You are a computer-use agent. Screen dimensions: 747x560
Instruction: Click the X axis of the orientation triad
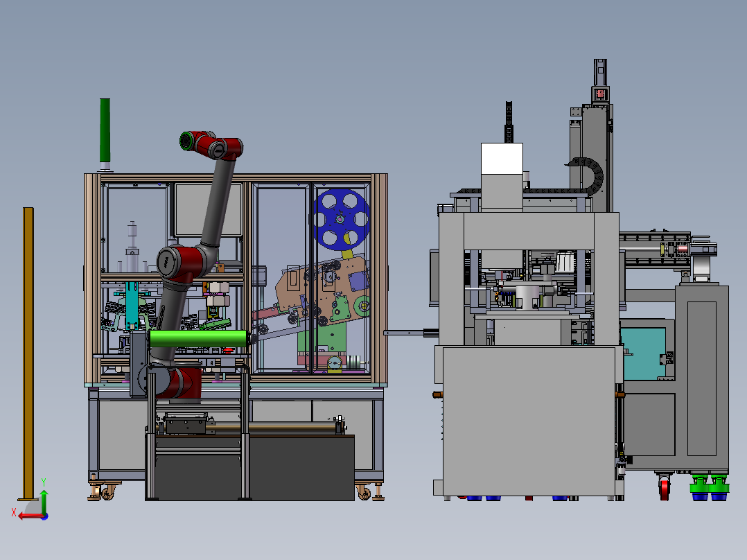tap(30, 515)
